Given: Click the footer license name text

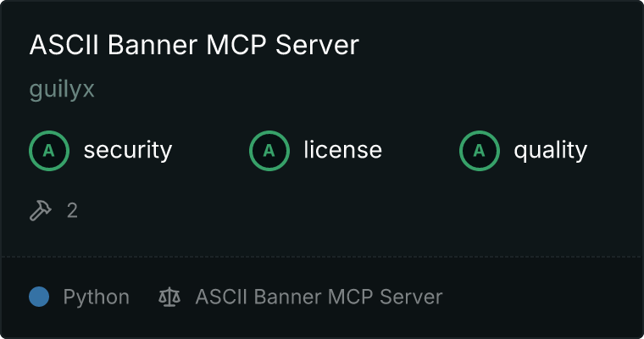Looking at the screenshot, I should tap(319, 297).
